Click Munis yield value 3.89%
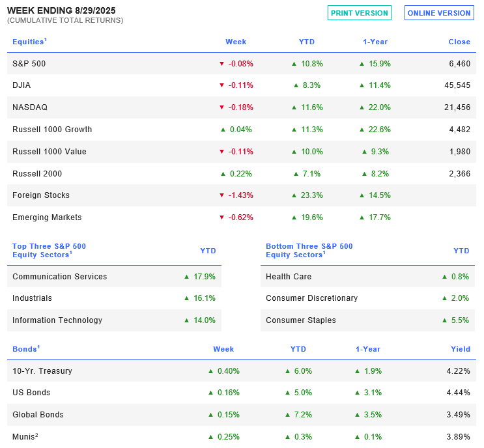 pos(459,437)
